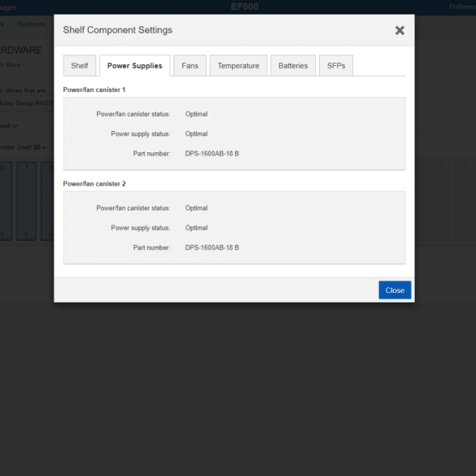The height and width of the screenshot is (476, 476).
Task: Click canister 2 Part number label
Action: pos(152,247)
